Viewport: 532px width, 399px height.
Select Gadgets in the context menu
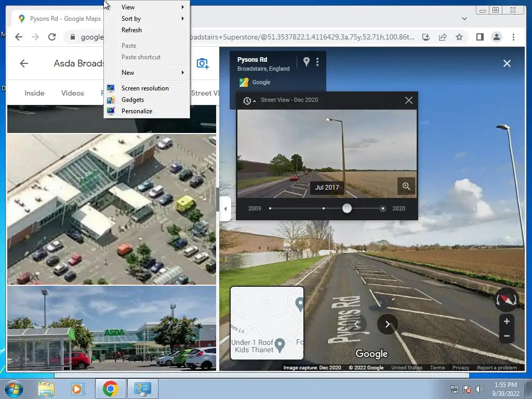point(147,100)
